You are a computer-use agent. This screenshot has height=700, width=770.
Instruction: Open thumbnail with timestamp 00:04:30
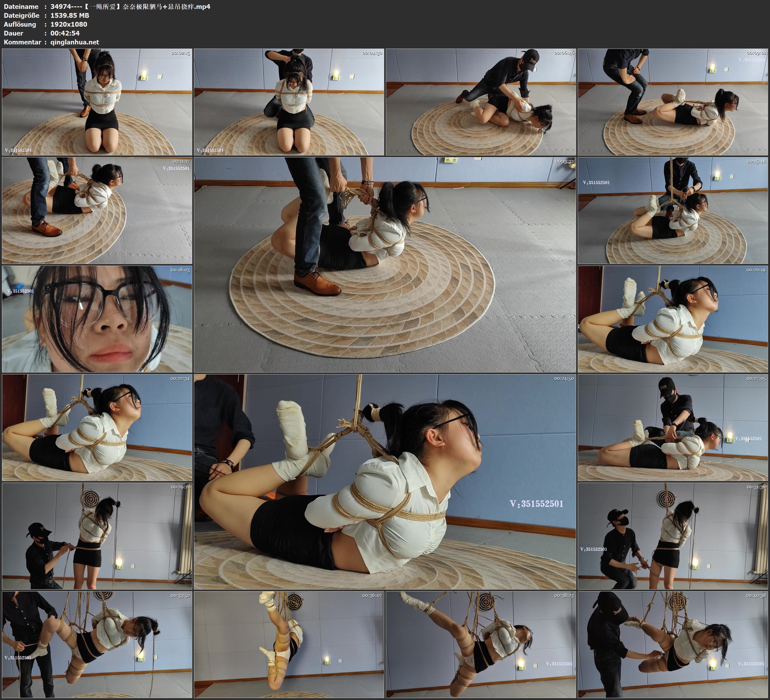click(x=289, y=102)
